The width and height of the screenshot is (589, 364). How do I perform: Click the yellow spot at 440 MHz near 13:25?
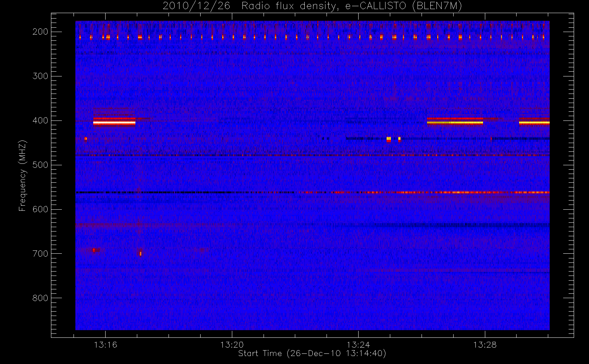pos(388,139)
